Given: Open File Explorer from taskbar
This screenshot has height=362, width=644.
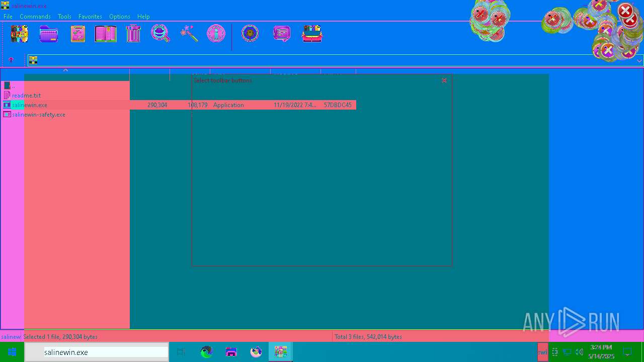Looking at the screenshot, I should [x=231, y=352].
